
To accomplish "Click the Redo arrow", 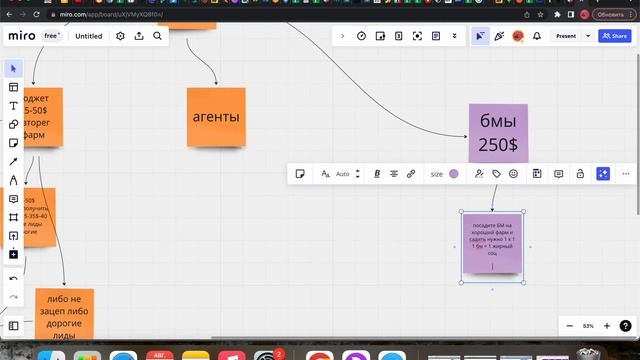I will coord(13,297).
